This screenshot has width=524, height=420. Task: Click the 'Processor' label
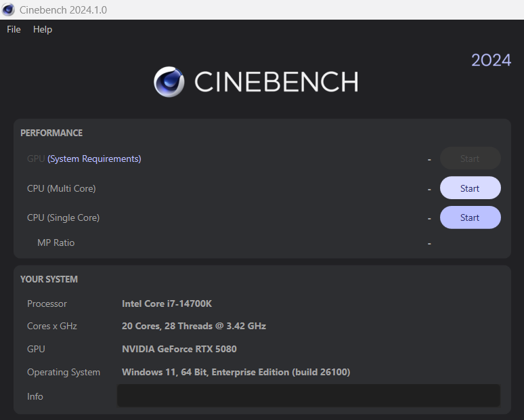click(x=47, y=303)
